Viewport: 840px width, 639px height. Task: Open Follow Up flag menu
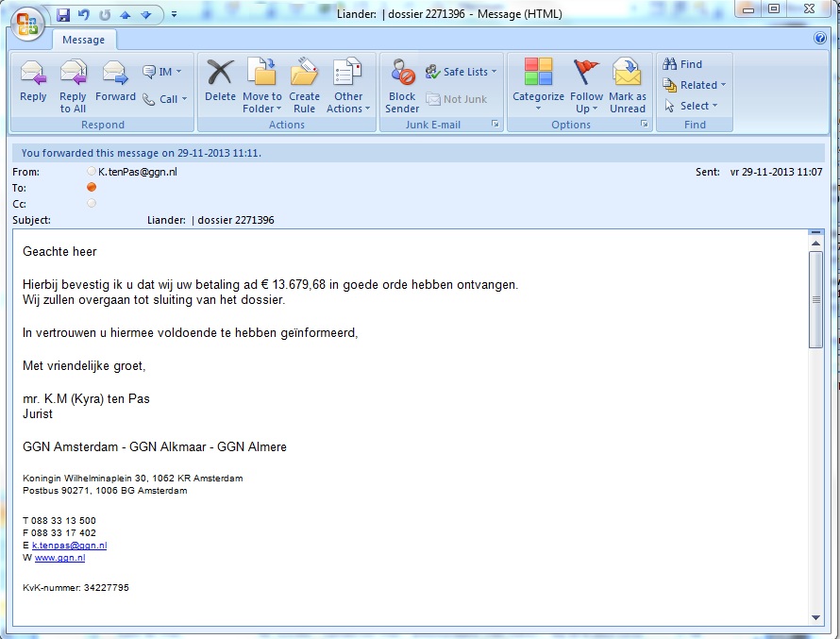[587, 86]
